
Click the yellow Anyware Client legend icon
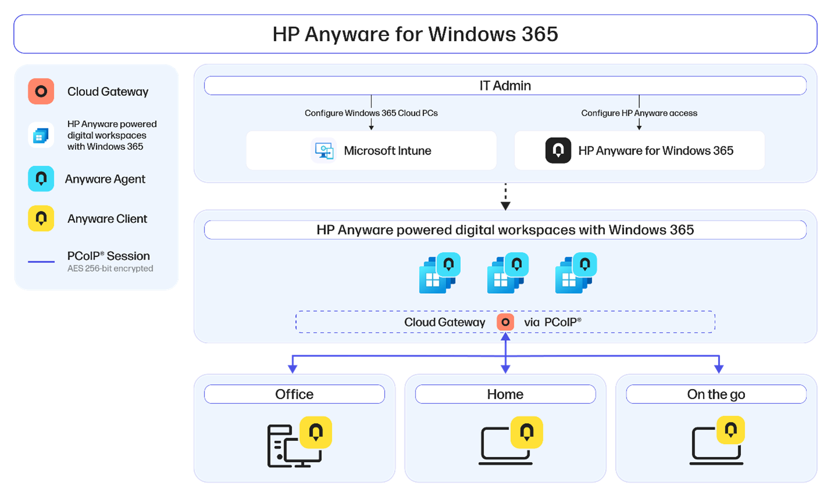pyautogui.click(x=41, y=218)
